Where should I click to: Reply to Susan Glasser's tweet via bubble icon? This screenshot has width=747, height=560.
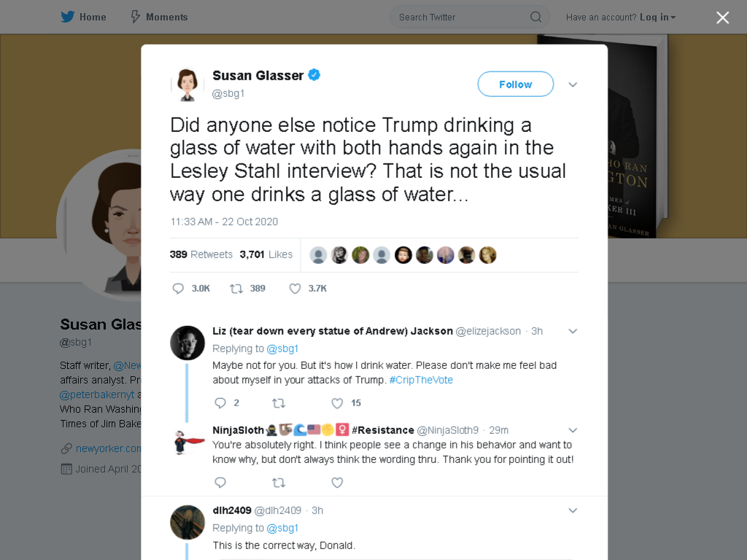[178, 289]
